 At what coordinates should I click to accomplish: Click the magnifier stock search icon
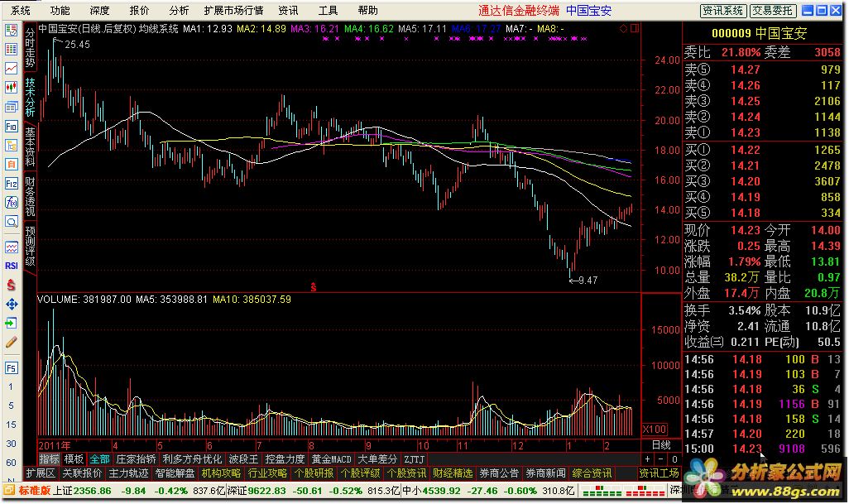(12, 222)
